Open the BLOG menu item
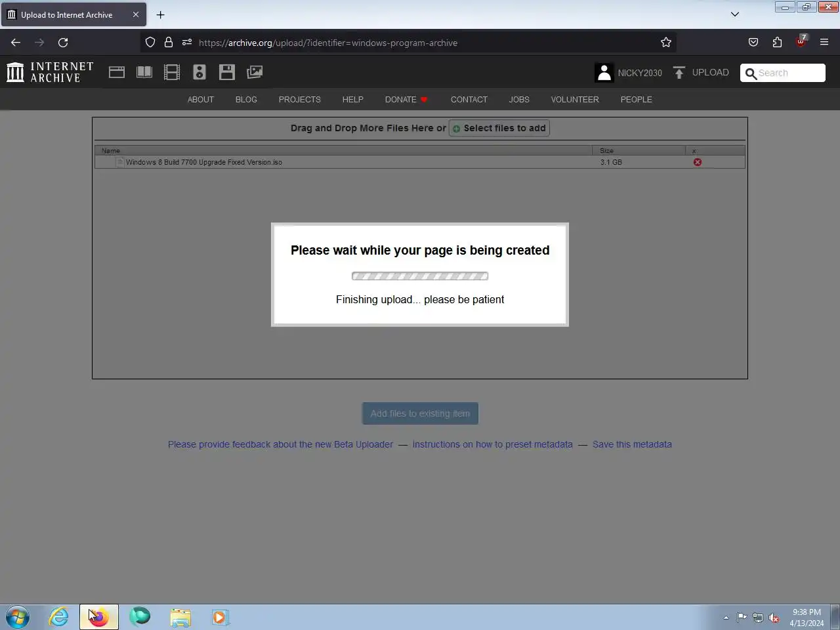Viewport: 840px width, 630px height. [246, 100]
